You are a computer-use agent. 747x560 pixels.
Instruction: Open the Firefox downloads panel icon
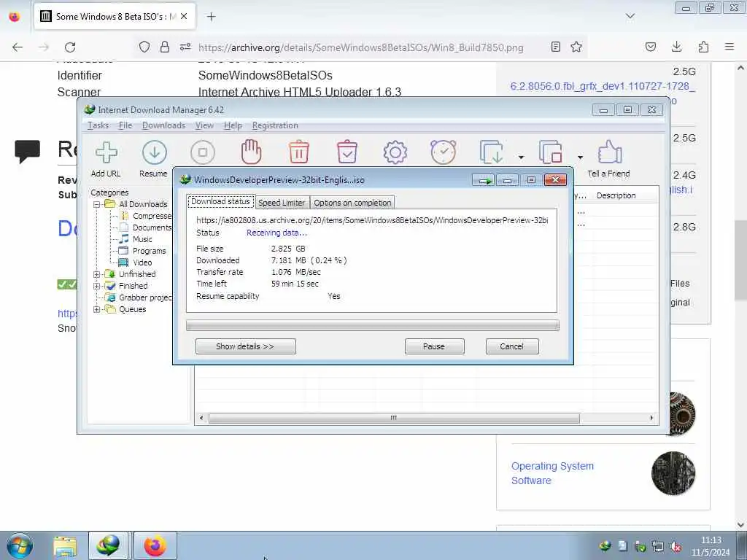tap(676, 47)
